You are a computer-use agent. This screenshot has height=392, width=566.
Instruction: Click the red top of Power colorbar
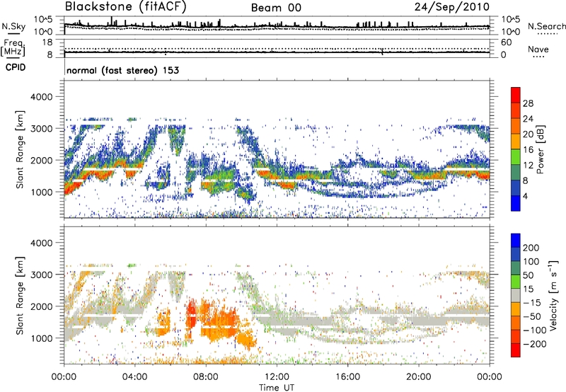click(516, 95)
